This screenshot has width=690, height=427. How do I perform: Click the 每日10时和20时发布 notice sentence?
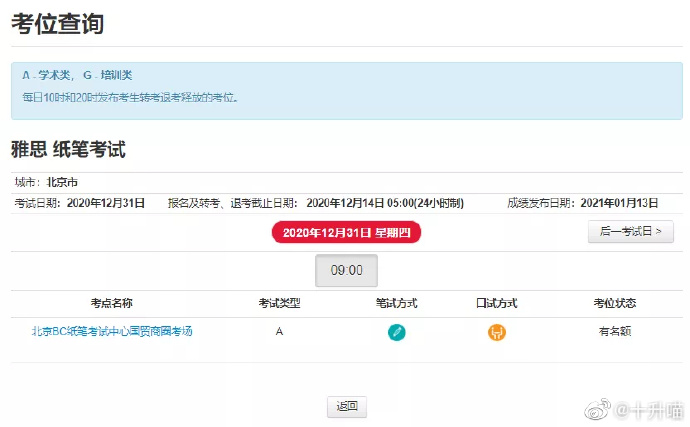[x=130, y=97]
